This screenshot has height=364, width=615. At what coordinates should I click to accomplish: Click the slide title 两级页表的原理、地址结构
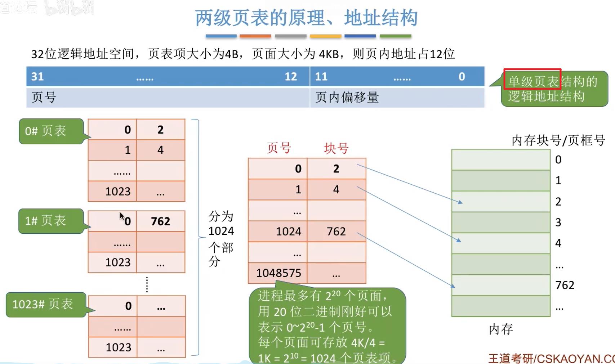[306, 18]
